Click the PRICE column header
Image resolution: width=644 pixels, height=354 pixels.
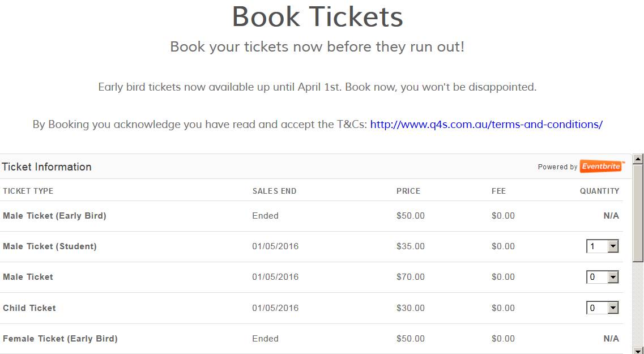408,191
